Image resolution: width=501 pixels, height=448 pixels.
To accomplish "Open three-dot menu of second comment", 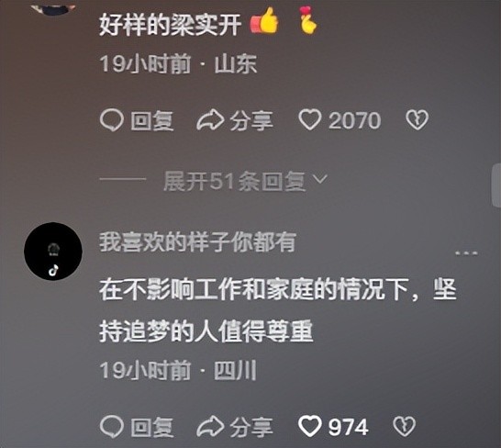I will tap(466, 253).
